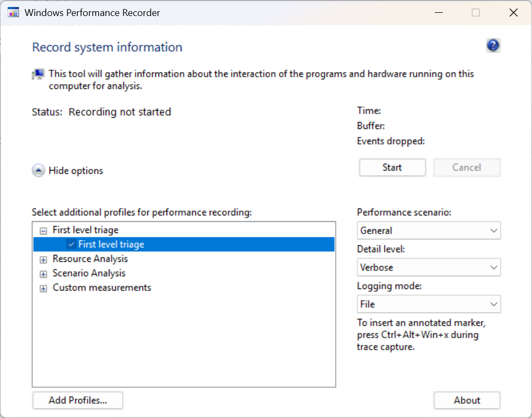Viewport: 532px width, 418px height.
Task: Expand the Custom measurements tree node
Action: (43, 288)
